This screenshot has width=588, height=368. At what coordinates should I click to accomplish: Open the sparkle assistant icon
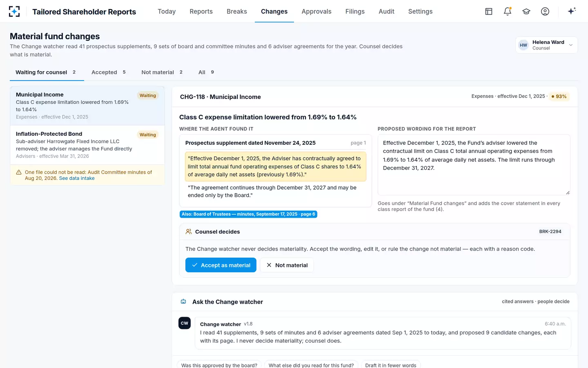(572, 11)
